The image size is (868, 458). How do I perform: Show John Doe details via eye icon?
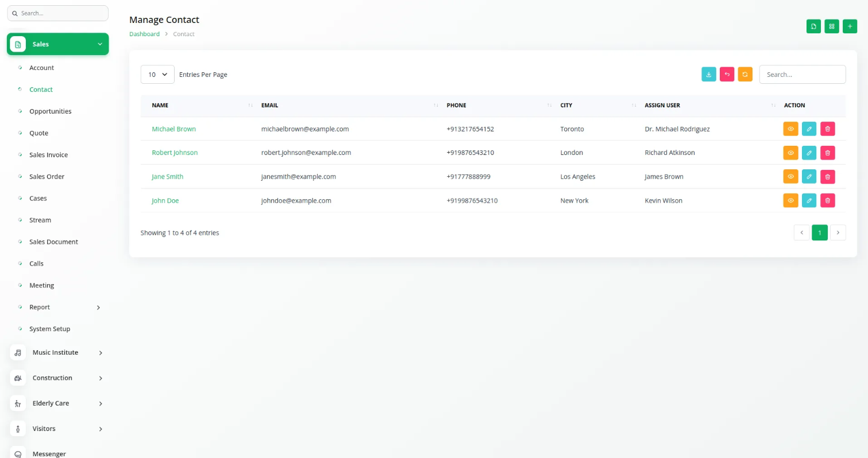[x=790, y=201]
